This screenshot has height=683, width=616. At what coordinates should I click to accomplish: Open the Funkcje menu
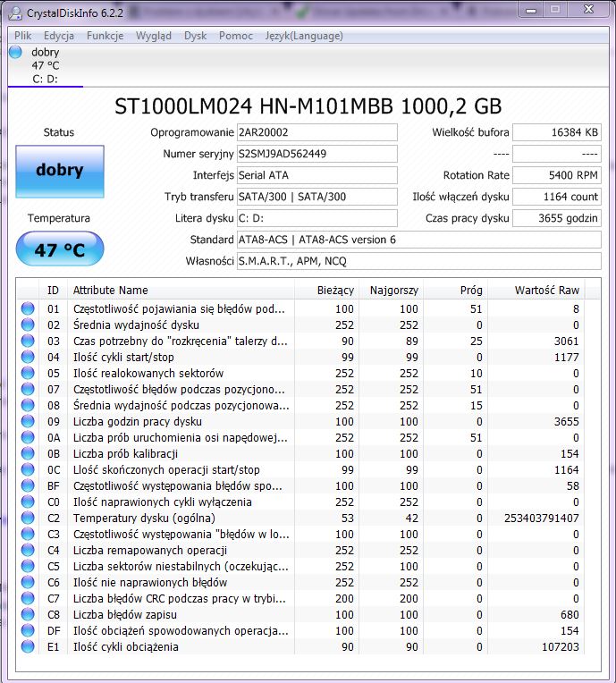pyautogui.click(x=105, y=36)
